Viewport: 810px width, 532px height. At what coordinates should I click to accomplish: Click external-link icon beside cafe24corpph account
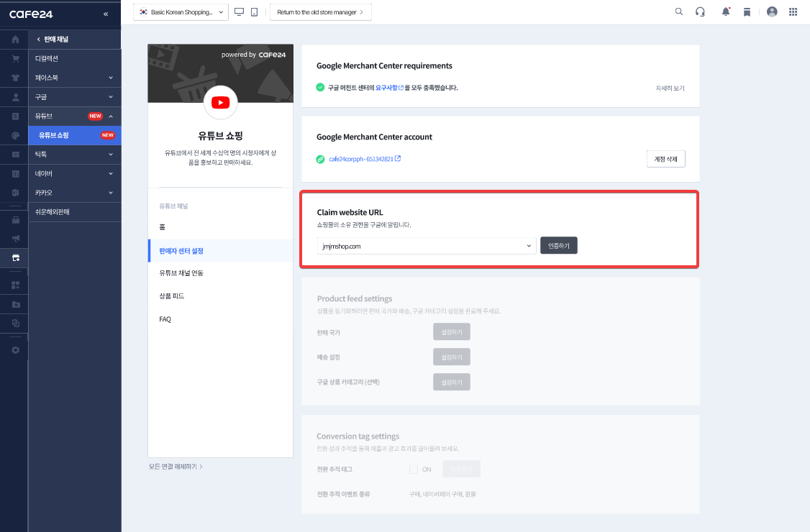click(x=398, y=159)
